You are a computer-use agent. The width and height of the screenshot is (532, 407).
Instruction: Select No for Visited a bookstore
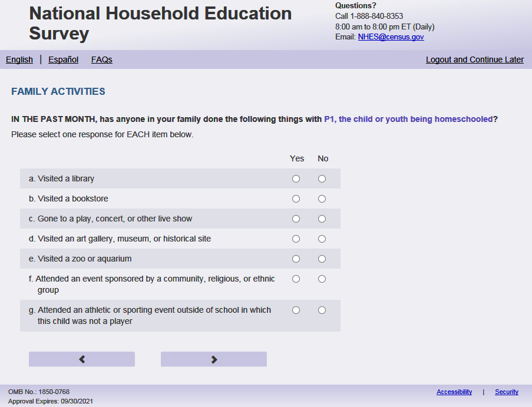click(x=322, y=199)
